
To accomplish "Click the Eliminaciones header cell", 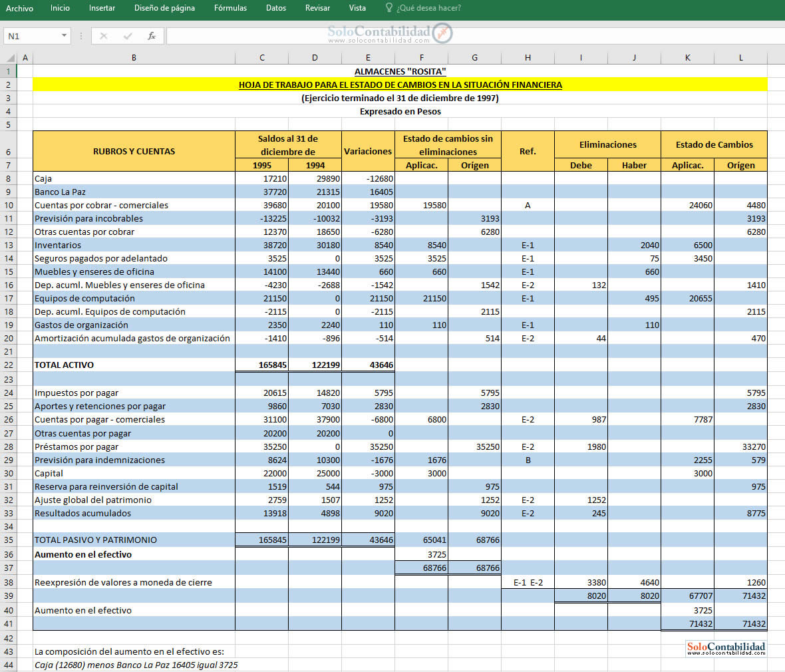I will [x=608, y=145].
